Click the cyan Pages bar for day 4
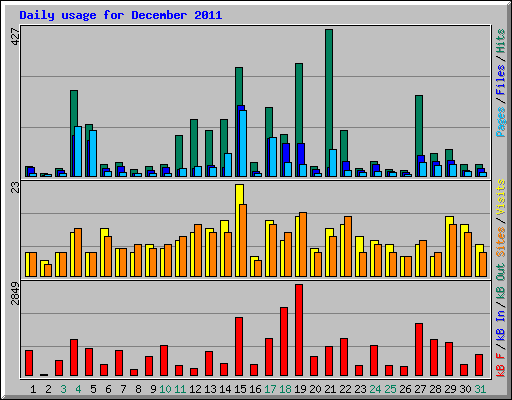The width and height of the screenshot is (512, 400). (78, 151)
